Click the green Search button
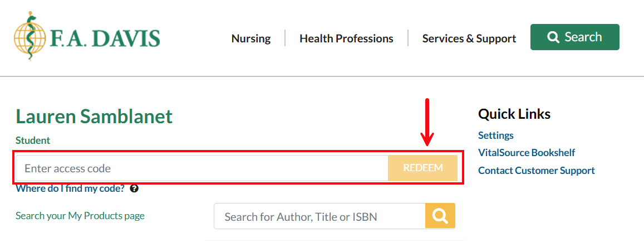The width and height of the screenshot is (644, 247). pyautogui.click(x=574, y=37)
